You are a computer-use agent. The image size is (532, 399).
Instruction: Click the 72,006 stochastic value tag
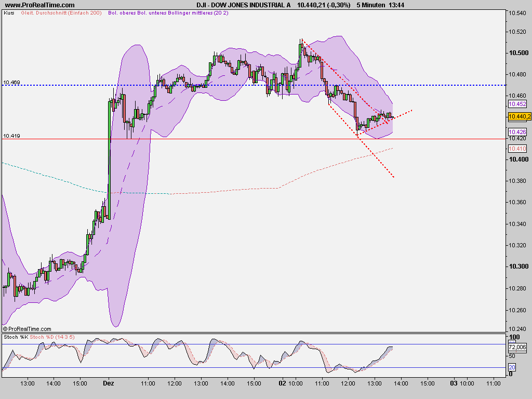coord(517,347)
